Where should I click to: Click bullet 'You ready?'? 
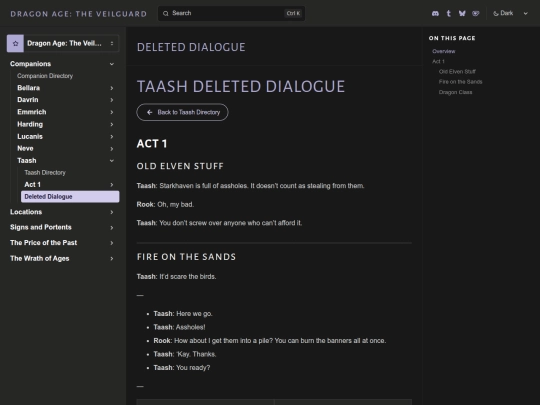(x=193, y=368)
